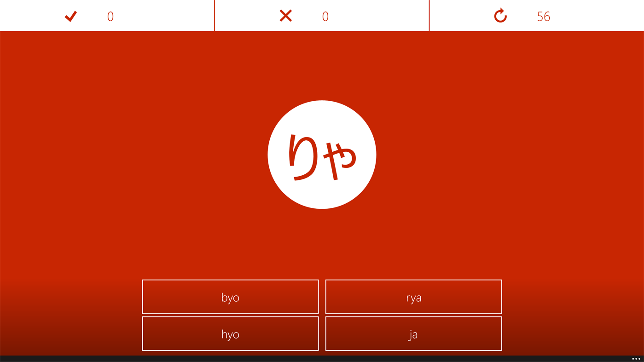This screenshot has width=644, height=362.
Task: Click the restart quiz refresh icon
Action: pos(500,15)
